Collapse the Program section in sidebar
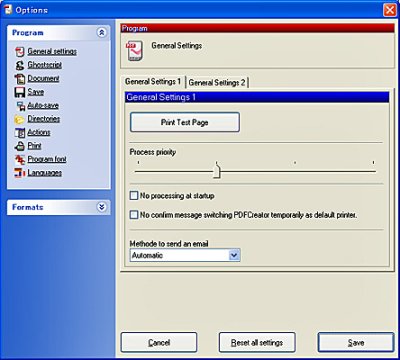This screenshot has height=360, width=400. coord(102,33)
